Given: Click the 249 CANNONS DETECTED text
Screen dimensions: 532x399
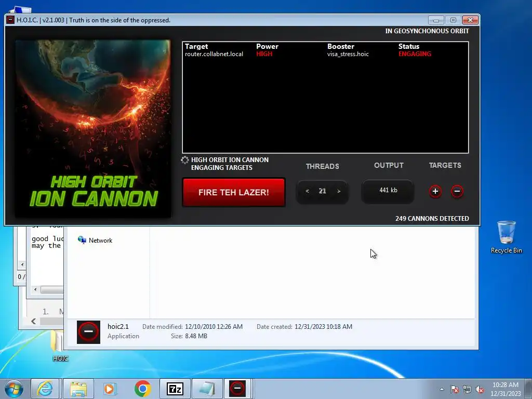Looking at the screenshot, I should click(x=432, y=219).
